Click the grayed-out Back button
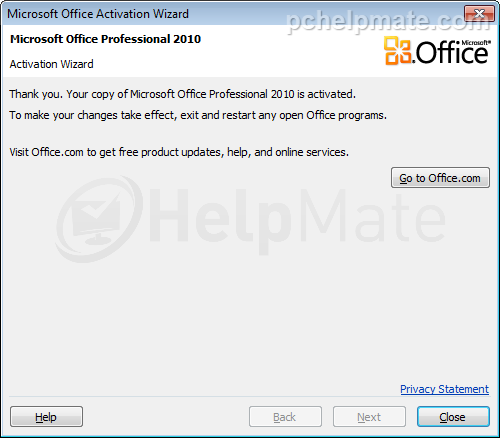 (285, 416)
